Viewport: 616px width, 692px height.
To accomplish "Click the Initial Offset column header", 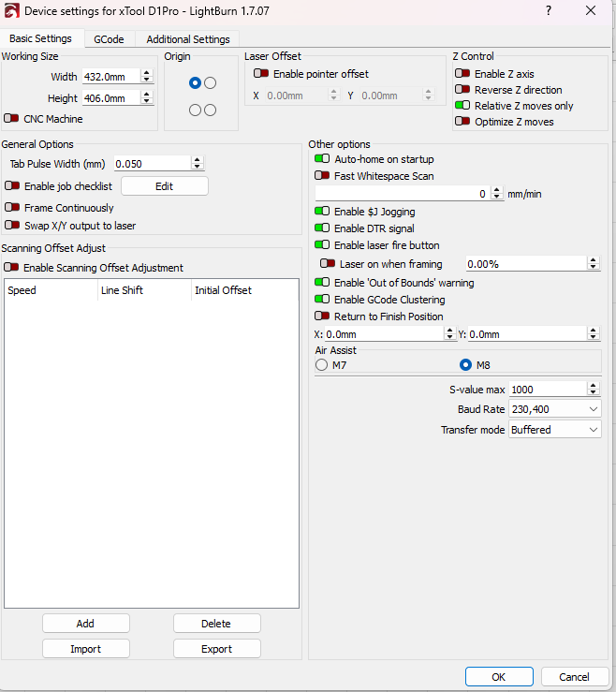I will [245, 290].
